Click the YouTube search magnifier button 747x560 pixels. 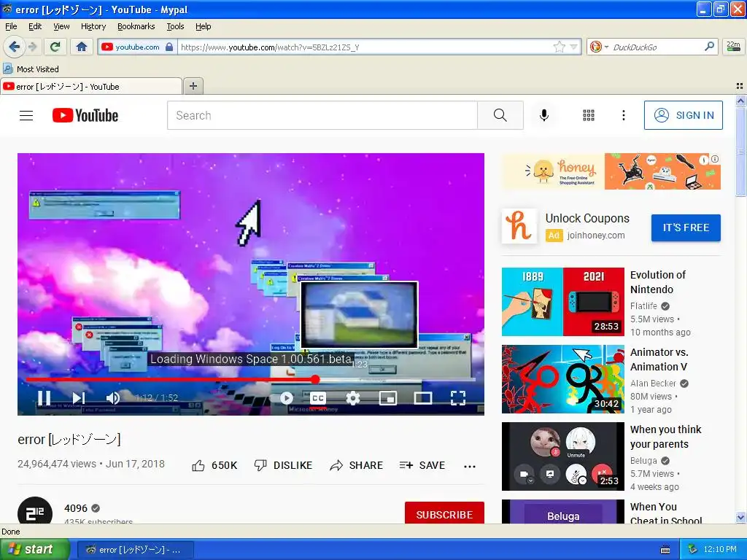point(500,115)
